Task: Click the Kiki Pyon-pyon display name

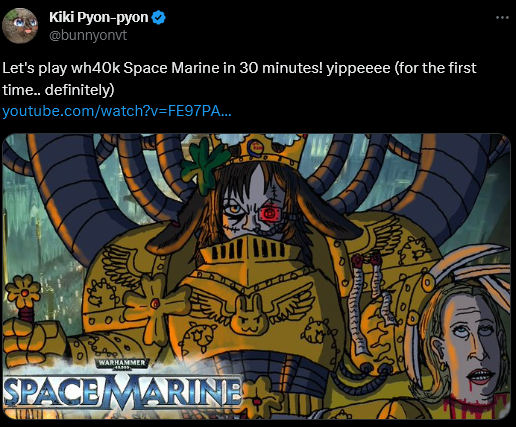Action: [x=99, y=17]
